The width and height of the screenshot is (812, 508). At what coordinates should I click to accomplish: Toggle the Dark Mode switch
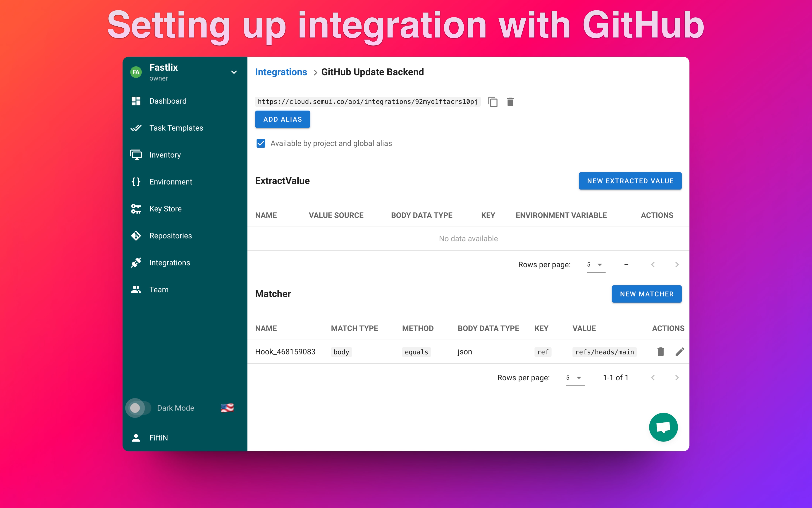coord(138,408)
